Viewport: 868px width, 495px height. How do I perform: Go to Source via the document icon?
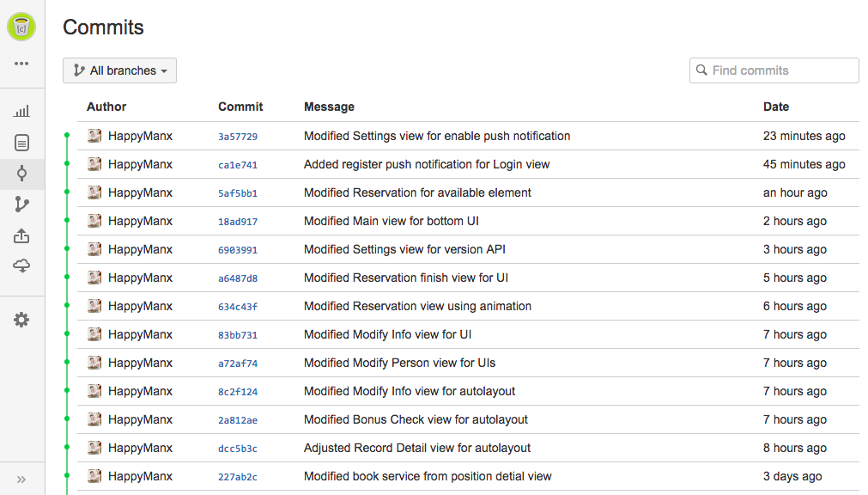(21, 143)
